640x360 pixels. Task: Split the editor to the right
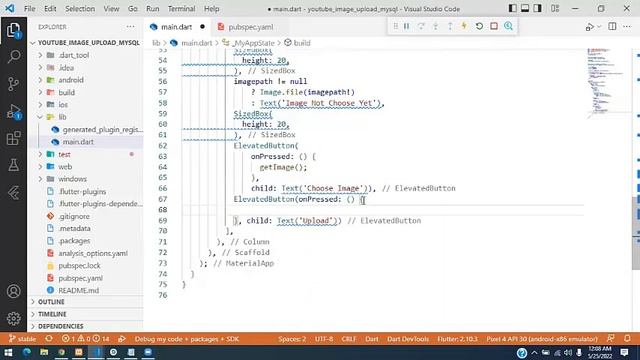(612, 27)
